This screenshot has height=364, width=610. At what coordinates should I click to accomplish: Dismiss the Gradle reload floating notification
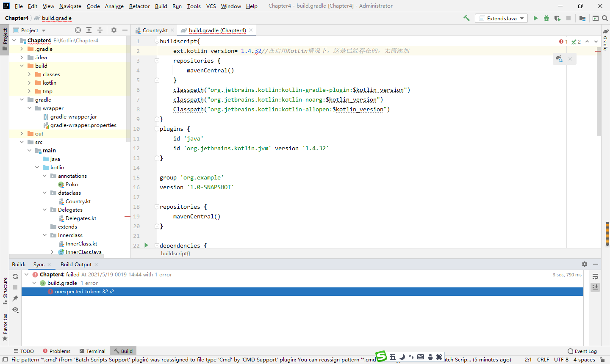pos(570,59)
